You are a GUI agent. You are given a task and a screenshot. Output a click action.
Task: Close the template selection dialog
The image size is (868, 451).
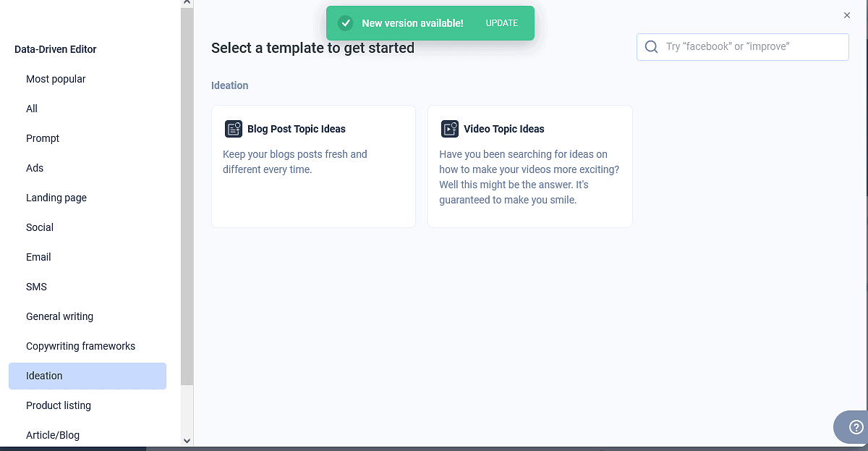coord(847,15)
